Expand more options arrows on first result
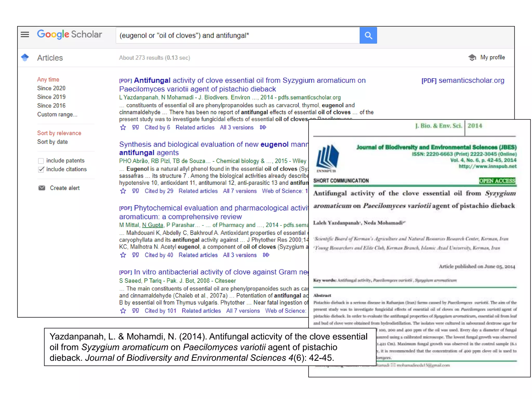This screenshot has height=399, width=532. (x=263, y=128)
